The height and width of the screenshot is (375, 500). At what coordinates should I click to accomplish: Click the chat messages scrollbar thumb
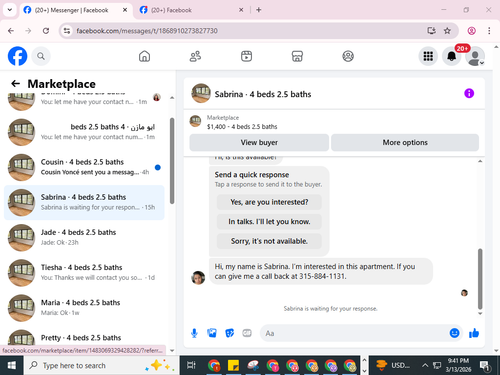(x=480, y=279)
